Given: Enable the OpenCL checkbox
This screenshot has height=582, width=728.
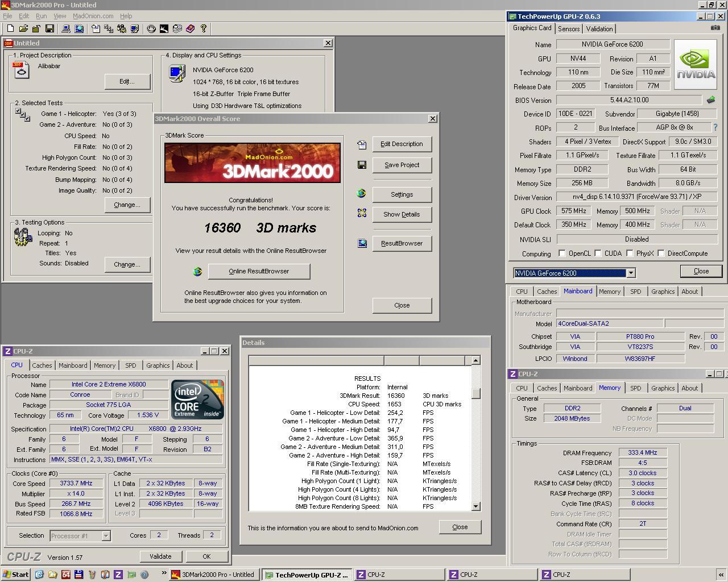Looking at the screenshot, I should click(x=562, y=253).
